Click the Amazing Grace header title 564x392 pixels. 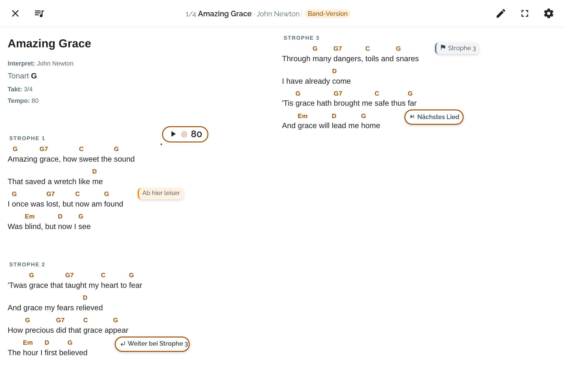coord(225,14)
